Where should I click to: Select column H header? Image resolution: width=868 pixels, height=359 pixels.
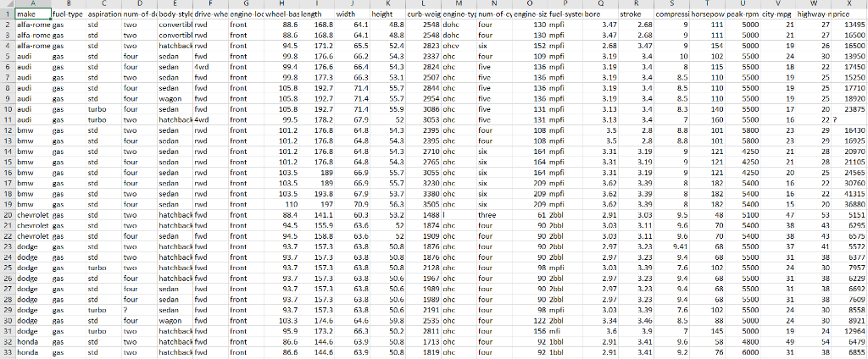click(x=281, y=3)
